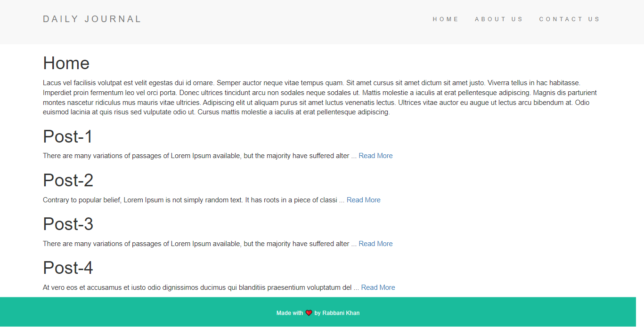Open the Post-4 heading
This screenshot has height=327, width=644.
(68, 268)
